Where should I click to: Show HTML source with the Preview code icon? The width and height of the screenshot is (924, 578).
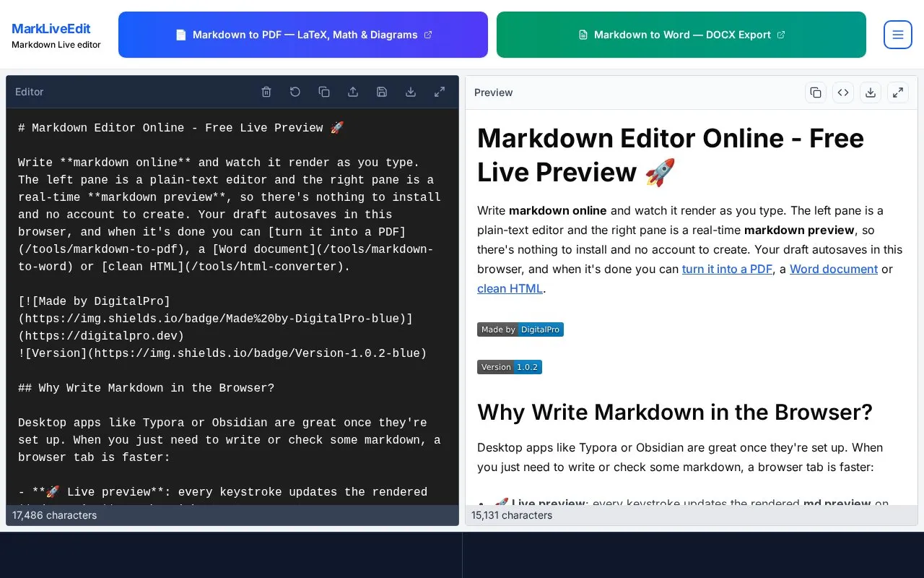(843, 92)
